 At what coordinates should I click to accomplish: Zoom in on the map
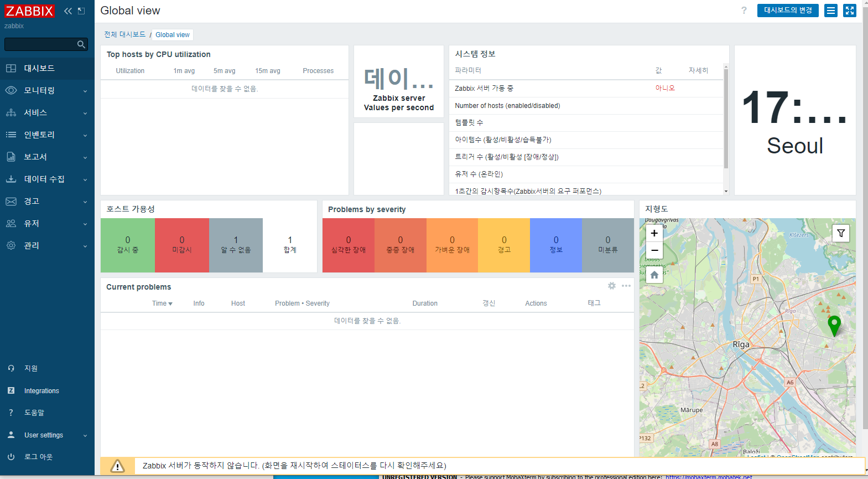[654, 233]
